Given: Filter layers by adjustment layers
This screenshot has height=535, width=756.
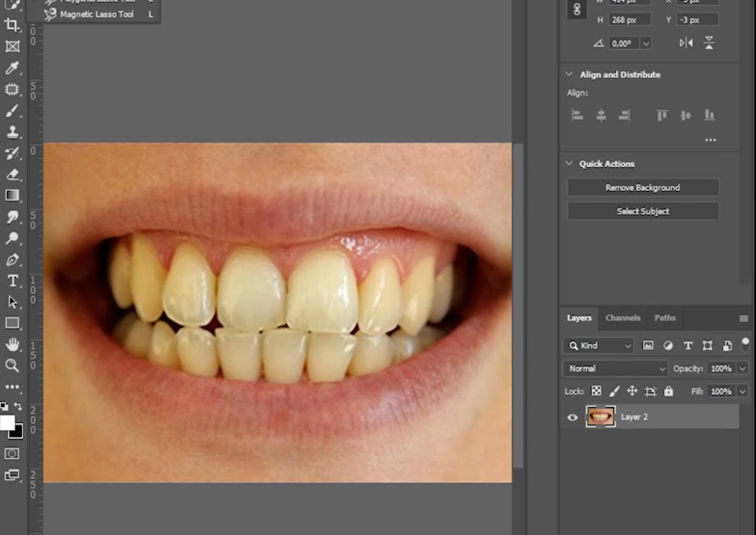Looking at the screenshot, I should pos(668,346).
